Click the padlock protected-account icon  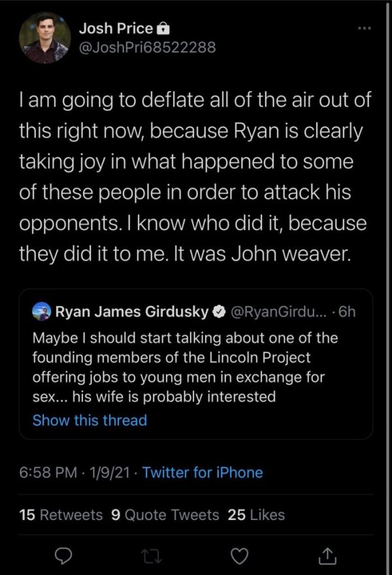point(164,29)
